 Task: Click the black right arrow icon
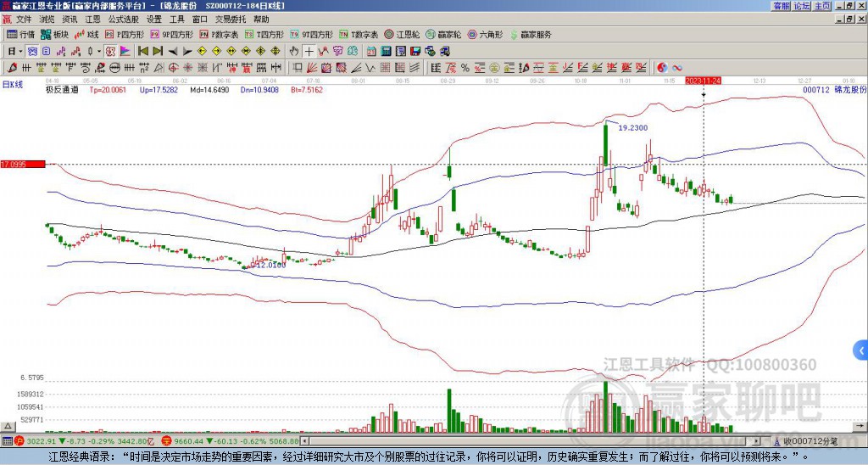[x=187, y=51]
